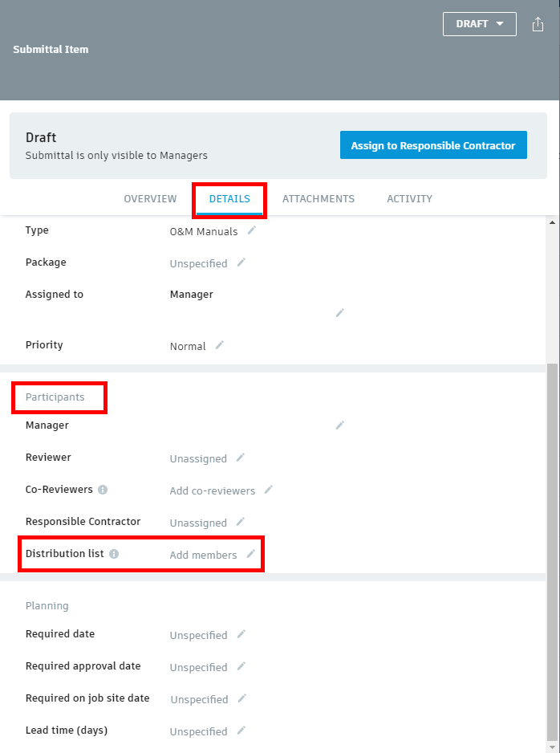The height and width of the screenshot is (753, 560).
Task: Click Add members on Distribution list
Action: point(203,554)
